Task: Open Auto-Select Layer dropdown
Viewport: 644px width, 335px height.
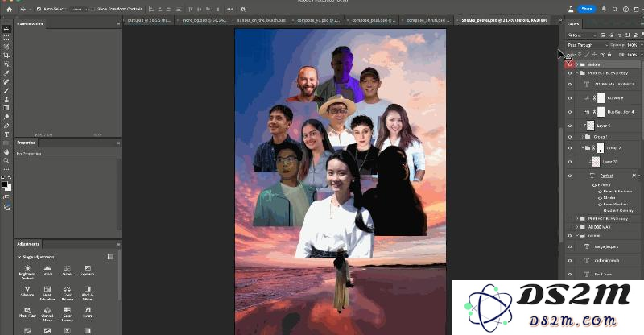Action: (78, 9)
